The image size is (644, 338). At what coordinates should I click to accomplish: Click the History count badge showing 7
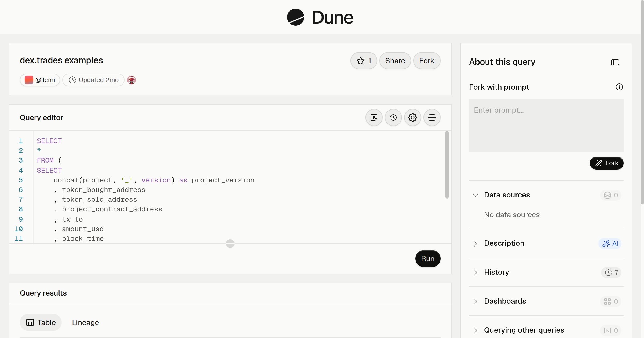(611, 272)
